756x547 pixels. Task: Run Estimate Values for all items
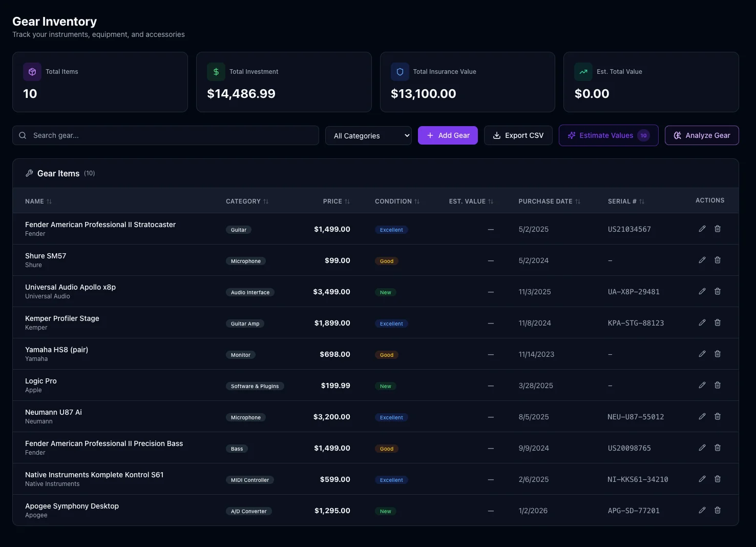608,135
